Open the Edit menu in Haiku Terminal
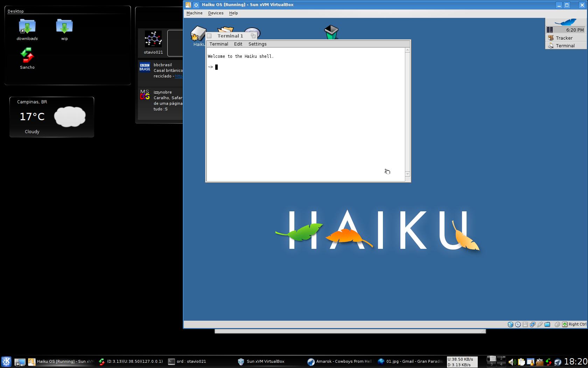This screenshot has width=588, height=368. click(238, 44)
